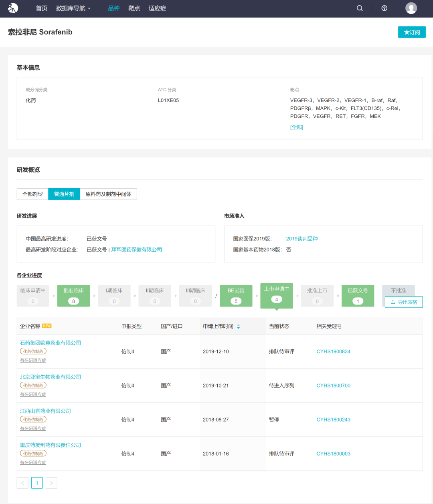Click 有在研适应症 under 石药集团欧意药业
433x504 pixels.
click(x=33, y=360)
